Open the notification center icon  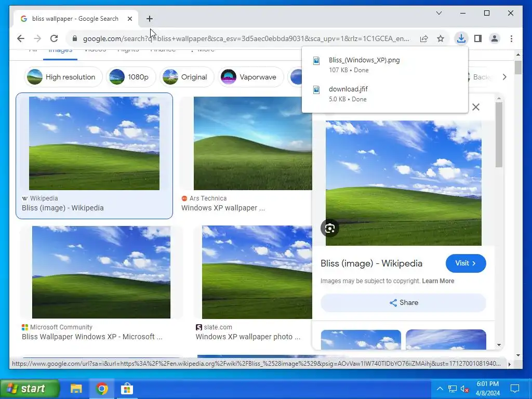(515, 389)
